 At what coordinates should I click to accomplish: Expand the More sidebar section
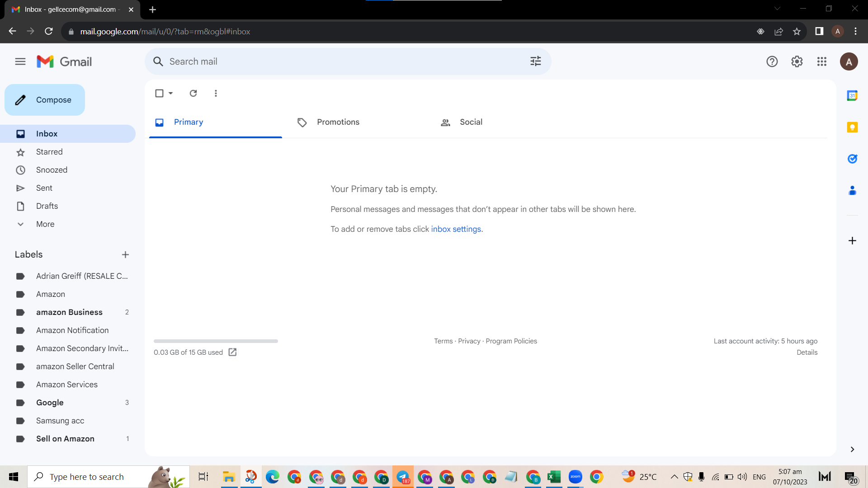[x=68, y=224]
